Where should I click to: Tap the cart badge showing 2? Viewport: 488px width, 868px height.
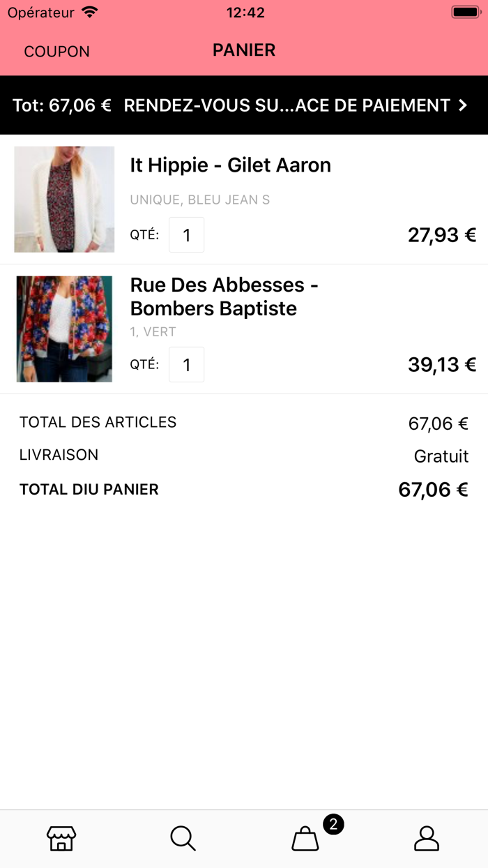[333, 824]
